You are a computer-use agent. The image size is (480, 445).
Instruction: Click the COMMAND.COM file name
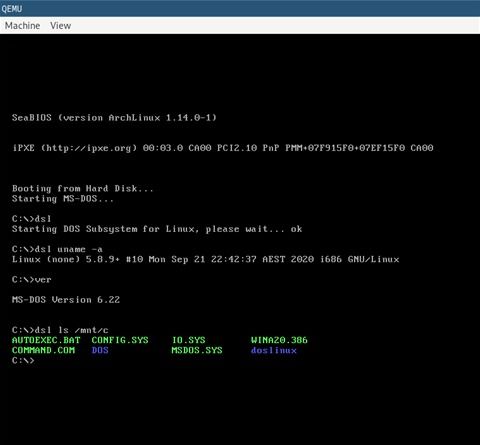click(x=43, y=350)
